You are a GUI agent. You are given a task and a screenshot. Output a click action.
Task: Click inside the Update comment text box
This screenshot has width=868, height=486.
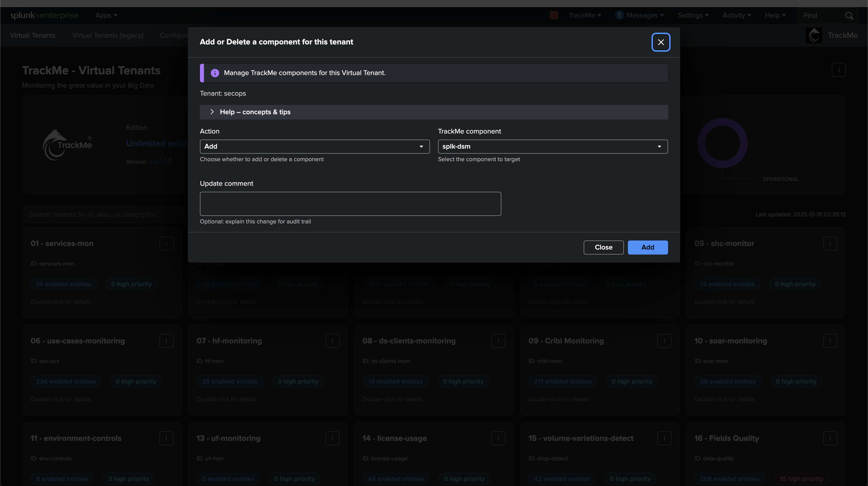click(350, 204)
